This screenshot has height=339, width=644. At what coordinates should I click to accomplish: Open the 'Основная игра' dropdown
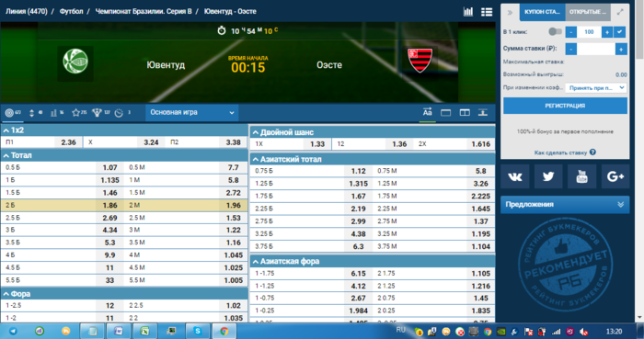[x=191, y=112]
